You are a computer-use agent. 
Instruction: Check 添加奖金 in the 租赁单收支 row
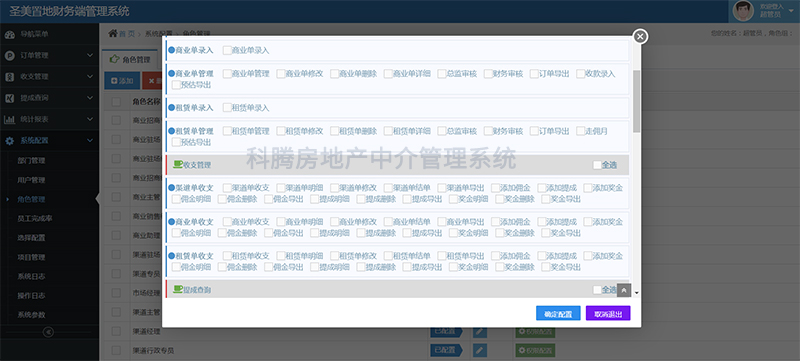pos(588,255)
